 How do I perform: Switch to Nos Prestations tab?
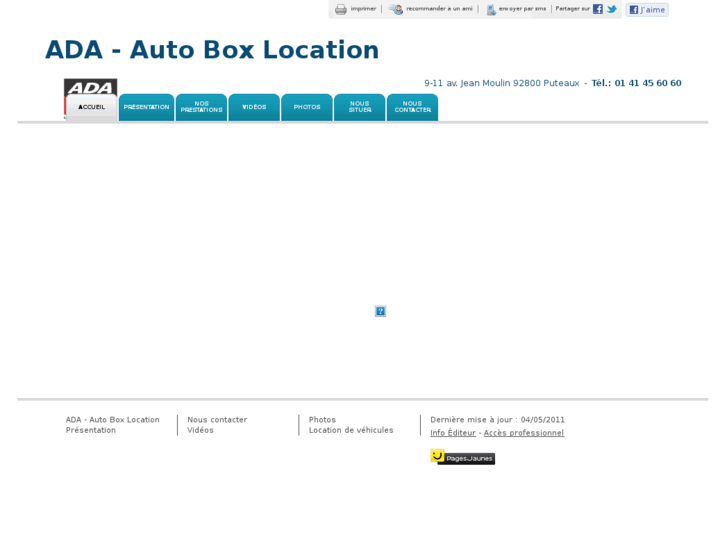pyautogui.click(x=202, y=108)
